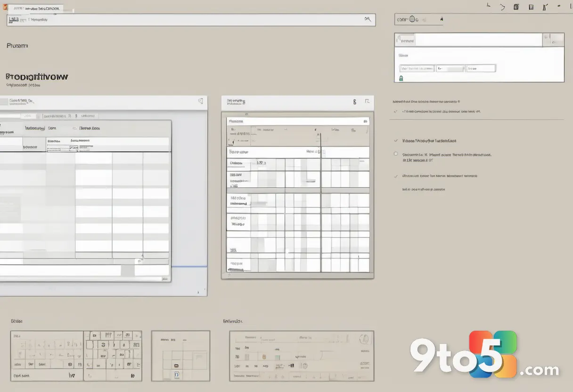Click the circle icon in the wide bottom thumbnail
Image resolution: width=573 pixels, height=392 pixels.
(363, 340)
